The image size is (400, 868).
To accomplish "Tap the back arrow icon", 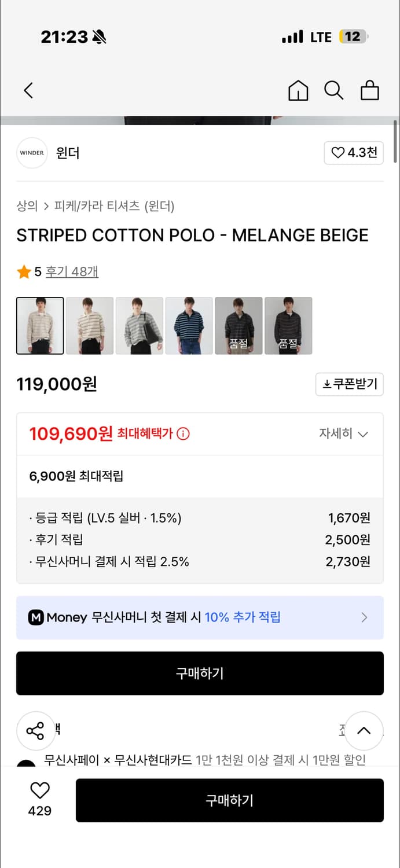I will click(28, 90).
